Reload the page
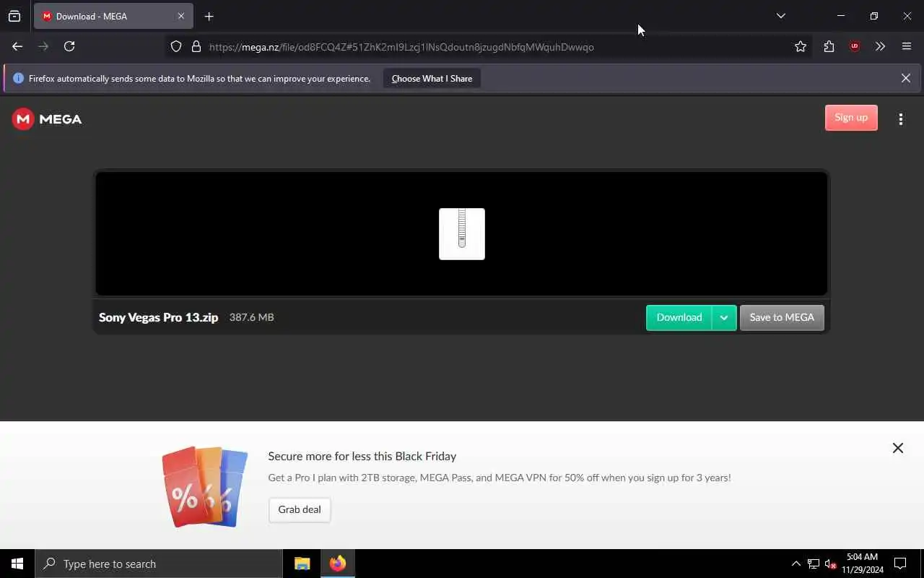 tap(69, 46)
